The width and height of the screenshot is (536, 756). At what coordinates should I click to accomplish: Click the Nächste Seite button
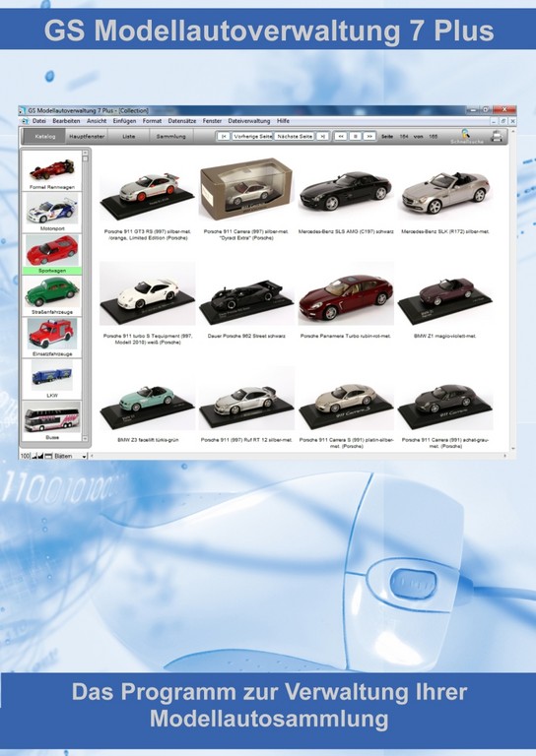click(x=295, y=137)
